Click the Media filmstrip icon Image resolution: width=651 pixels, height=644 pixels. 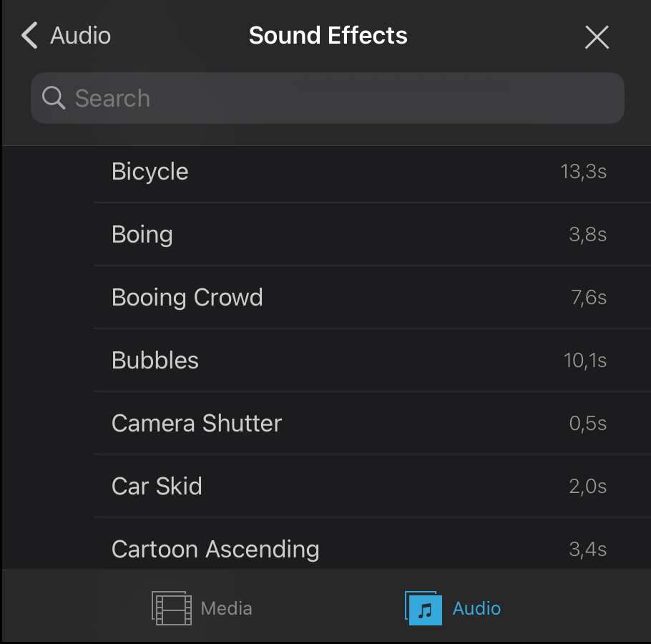pyautogui.click(x=172, y=608)
